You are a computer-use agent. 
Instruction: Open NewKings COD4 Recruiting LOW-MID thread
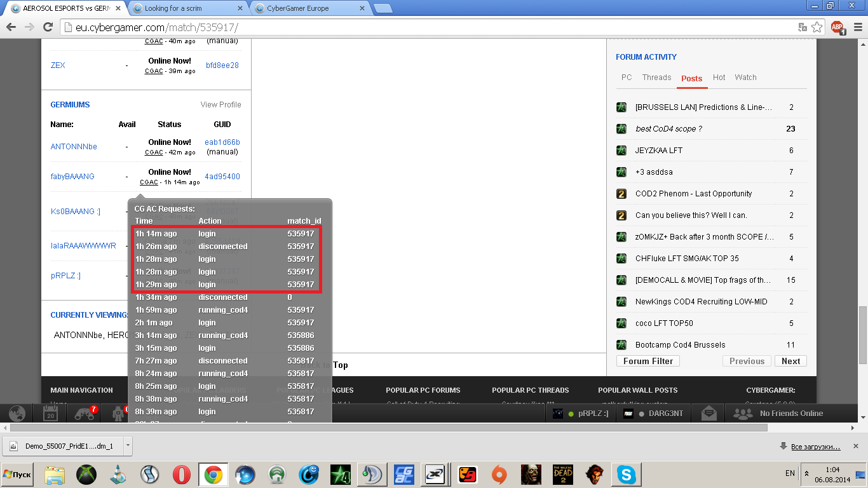point(701,302)
